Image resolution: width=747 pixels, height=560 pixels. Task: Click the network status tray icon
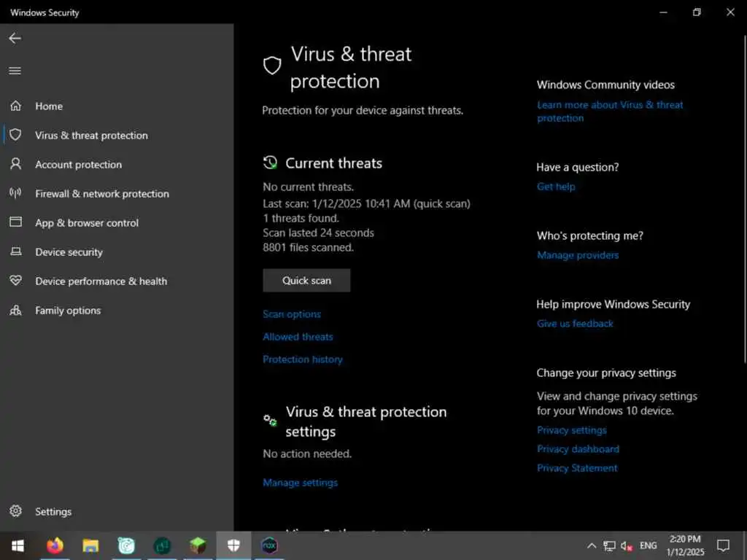coord(609,545)
